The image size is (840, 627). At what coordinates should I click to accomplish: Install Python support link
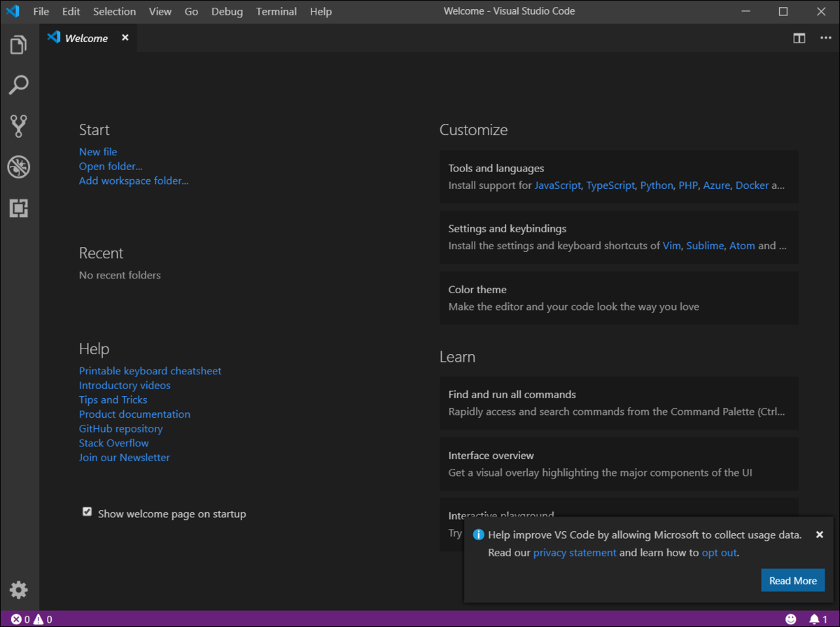pos(657,185)
